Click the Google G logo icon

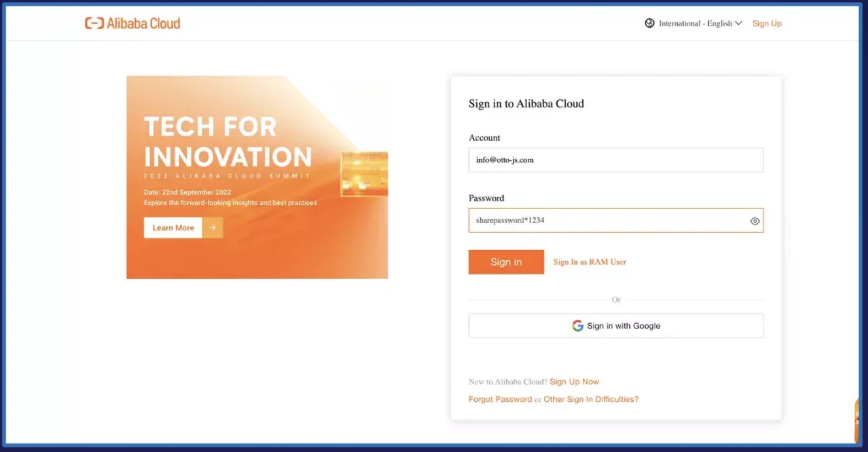[x=577, y=326]
